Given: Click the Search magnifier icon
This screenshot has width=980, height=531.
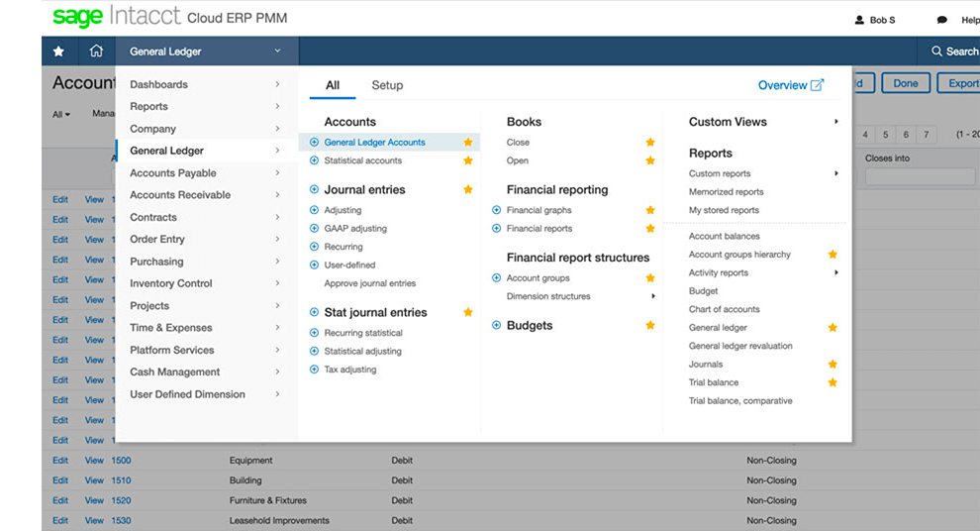Looking at the screenshot, I should click(936, 52).
